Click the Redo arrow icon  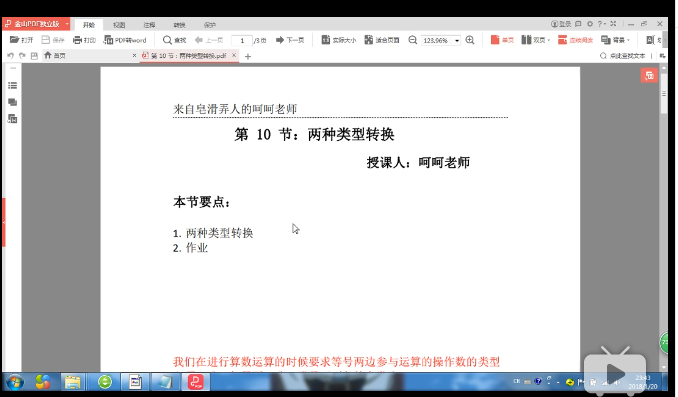[x=22, y=55]
